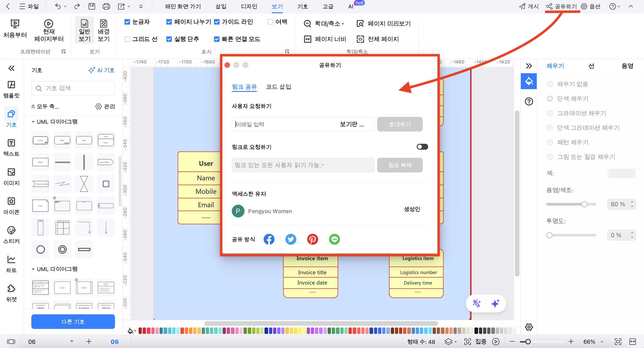Viewport: 644px width, 348px height.
Task: Click the export icon in top toolbar
Action: click(121, 7)
